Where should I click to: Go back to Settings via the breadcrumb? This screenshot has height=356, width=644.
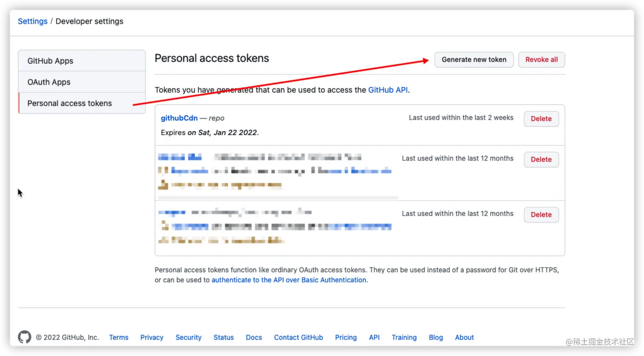pyautogui.click(x=32, y=21)
